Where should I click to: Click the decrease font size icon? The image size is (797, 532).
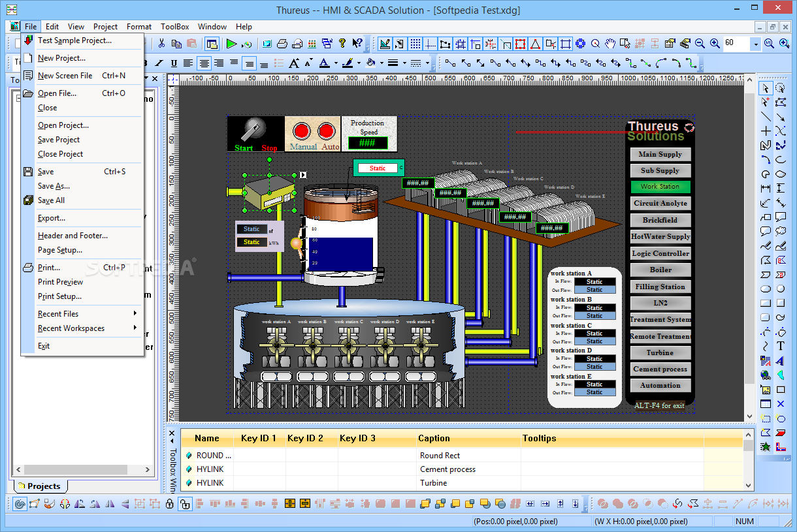pyautogui.click(x=308, y=63)
